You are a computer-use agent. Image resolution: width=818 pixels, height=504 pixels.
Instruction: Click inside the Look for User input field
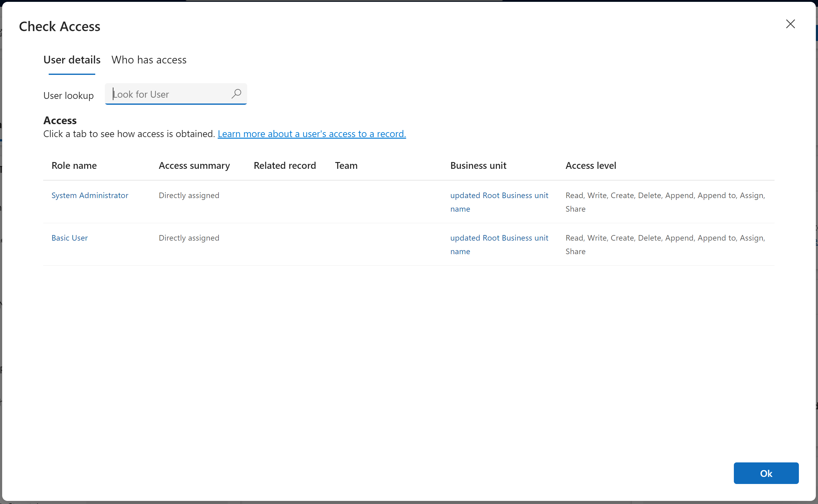[167, 94]
